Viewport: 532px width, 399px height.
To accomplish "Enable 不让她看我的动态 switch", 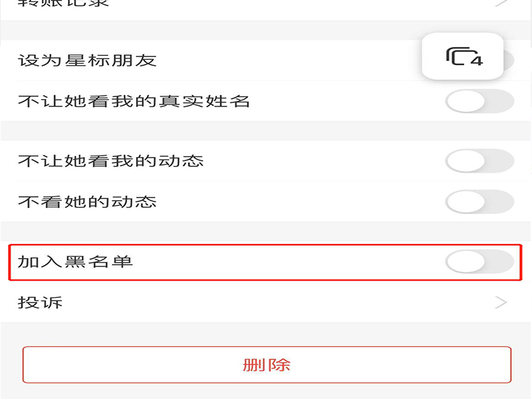I will tap(479, 161).
